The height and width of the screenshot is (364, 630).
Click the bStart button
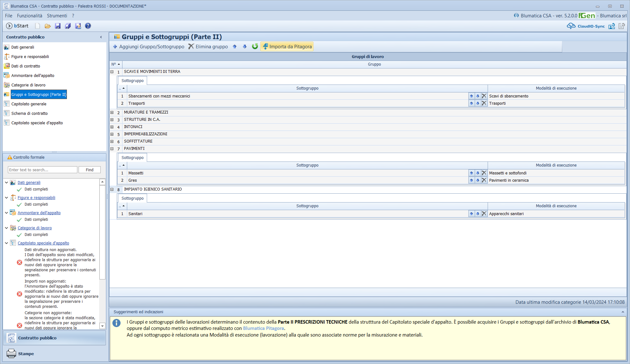pyautogui.click(x=17, y=26)
